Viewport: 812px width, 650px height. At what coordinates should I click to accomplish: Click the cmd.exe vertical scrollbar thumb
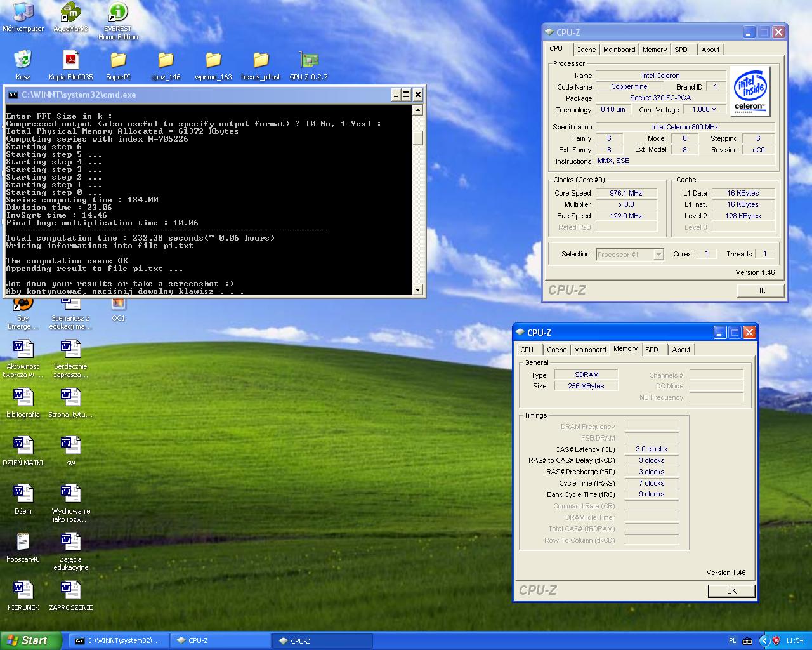click(417, 138)
